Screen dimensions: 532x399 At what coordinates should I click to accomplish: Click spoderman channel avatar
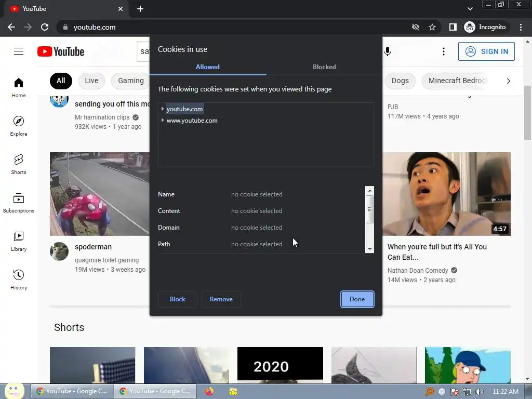pos(59,251)
